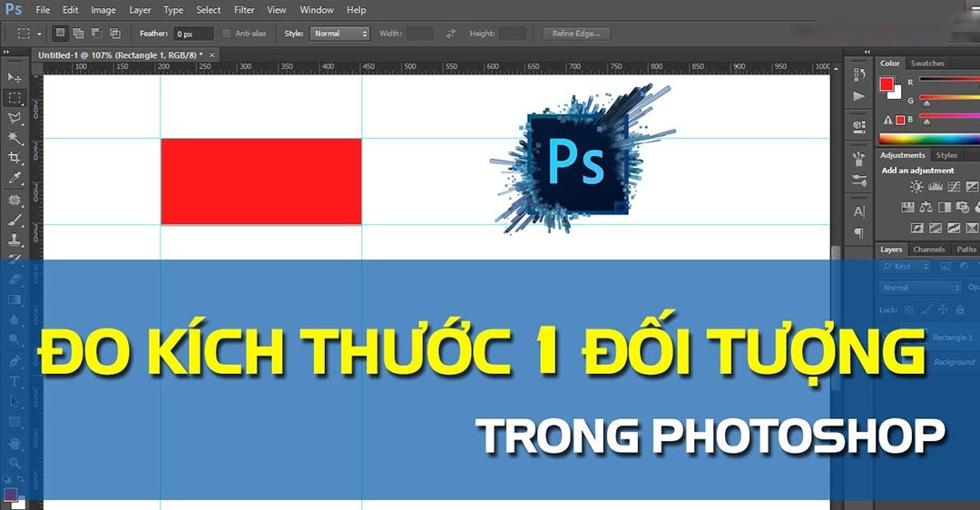Switch to the Paths tab
The width and height of the screenshot is (980, 510).
[965, 250]
